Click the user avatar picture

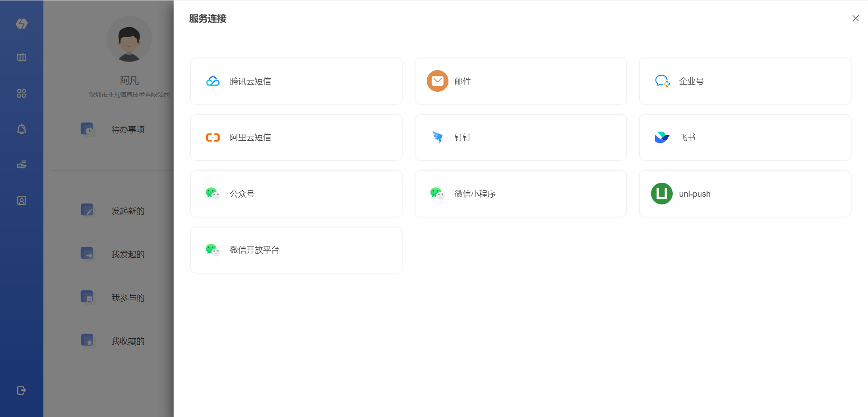129,39
